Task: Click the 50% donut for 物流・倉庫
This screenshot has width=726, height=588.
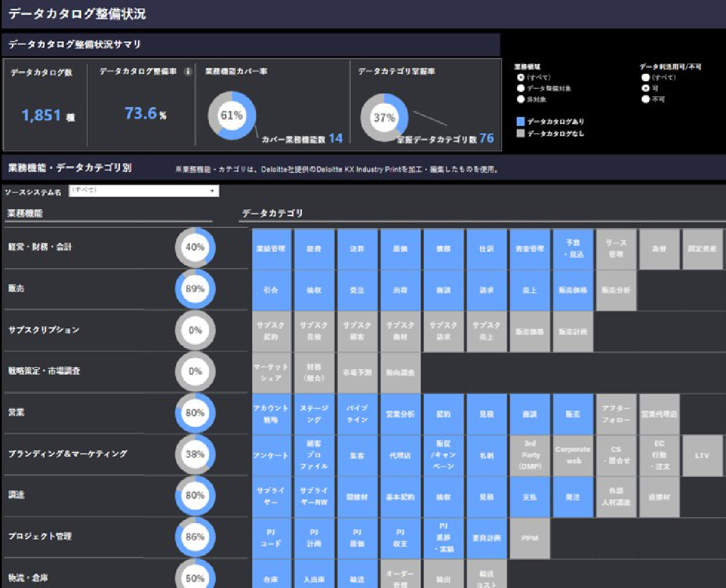Action: point(195,575)
